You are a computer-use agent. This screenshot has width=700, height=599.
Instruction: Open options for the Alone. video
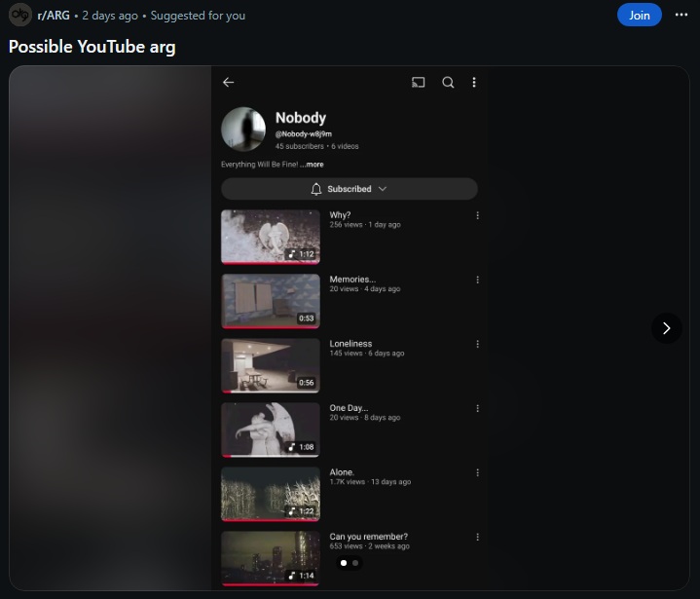point(478,473)
